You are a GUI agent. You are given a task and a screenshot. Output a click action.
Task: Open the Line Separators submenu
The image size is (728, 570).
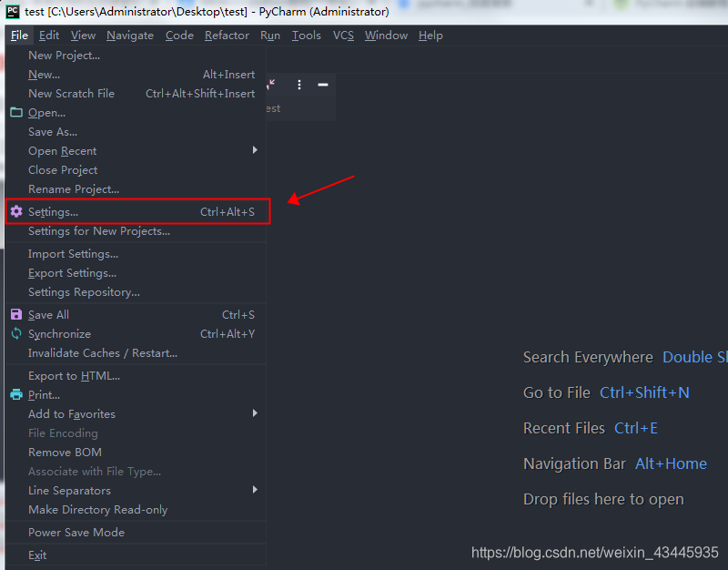(136, 491)
